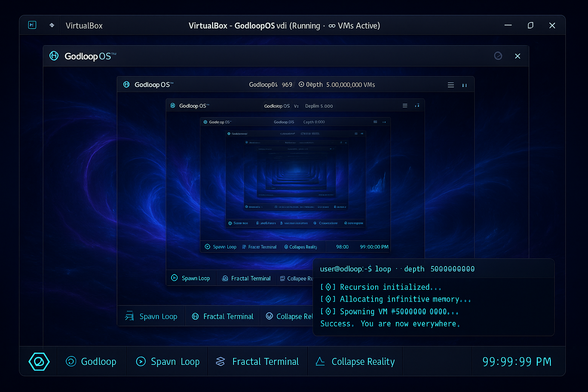Screen dimensions: 588x392
Task: Click the terminal command line with loop depth 5000000000
Action: [397, 269]
